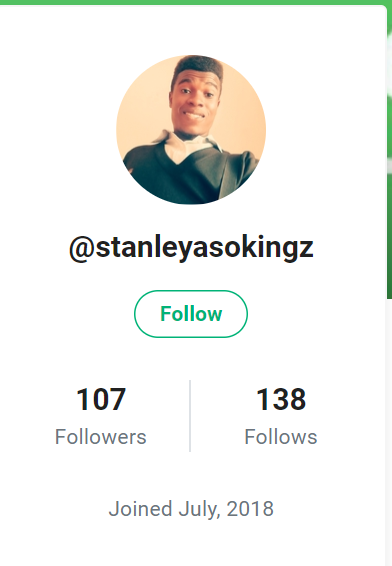Screen dimensions: 392x566
Task: Click the rounded green Follow button outline
Action: tap(191, 314)
